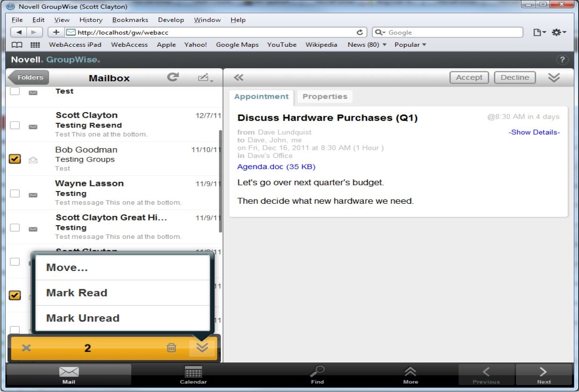Go to the Next item
579x392 pixels.
543,375
